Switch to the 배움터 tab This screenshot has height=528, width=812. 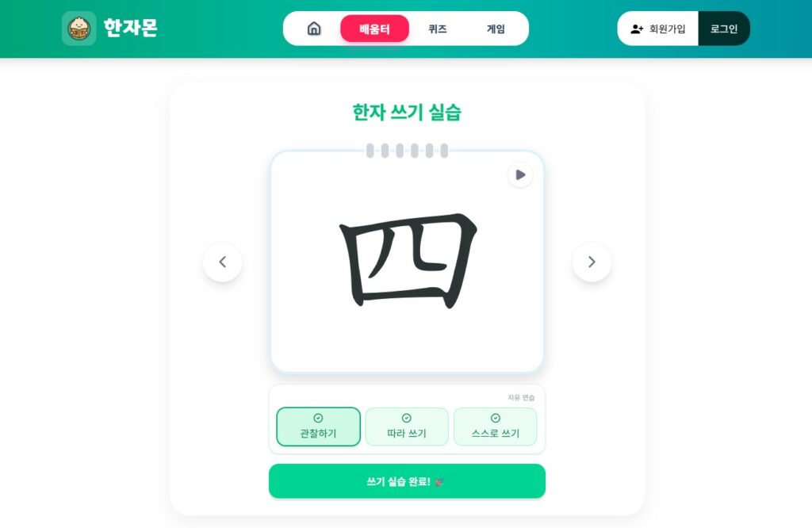coord(374,29)
